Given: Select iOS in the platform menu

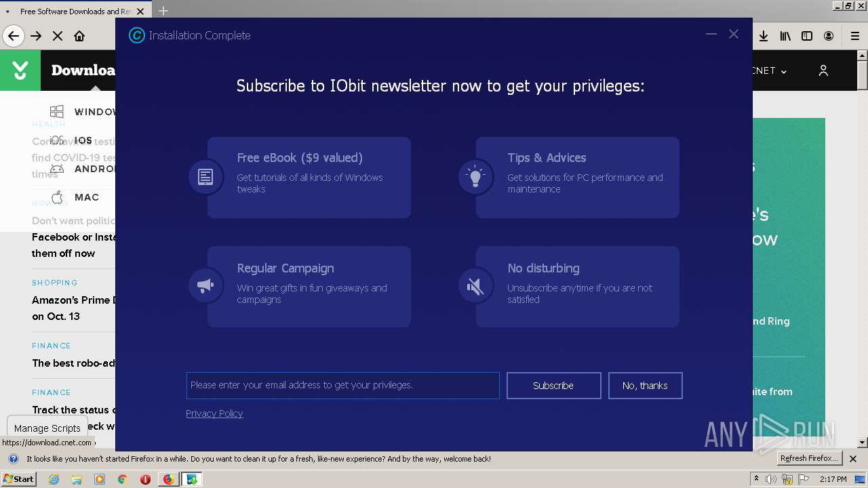Looking at the screenshot, I should pos(72,140).
